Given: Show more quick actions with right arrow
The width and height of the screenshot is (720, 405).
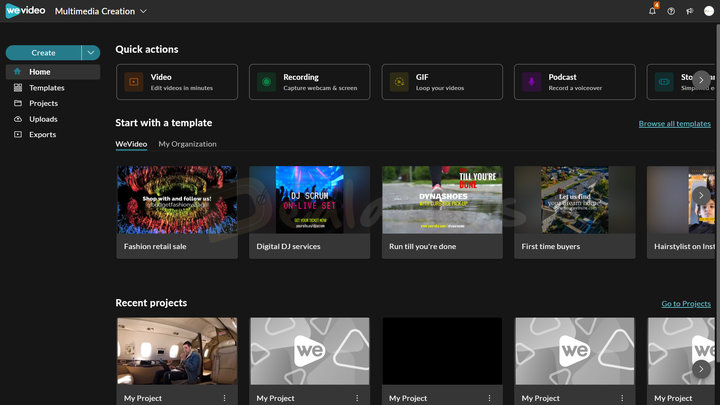Looking at the screenshot, I should 701,80.
